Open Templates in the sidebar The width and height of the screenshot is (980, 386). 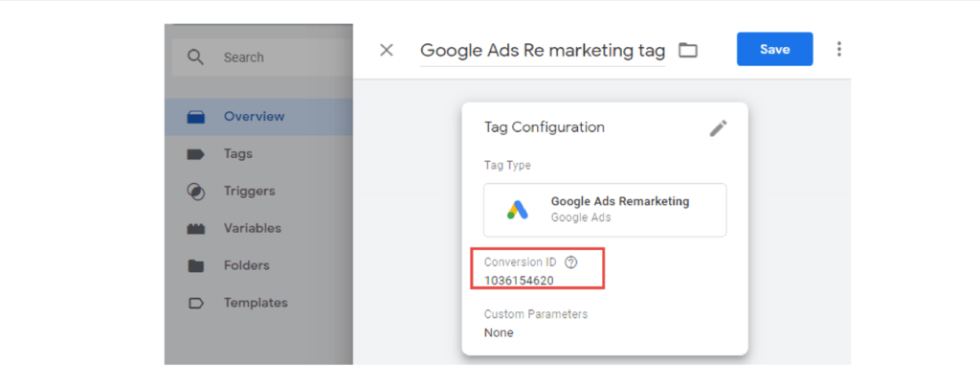click(258, 303)
